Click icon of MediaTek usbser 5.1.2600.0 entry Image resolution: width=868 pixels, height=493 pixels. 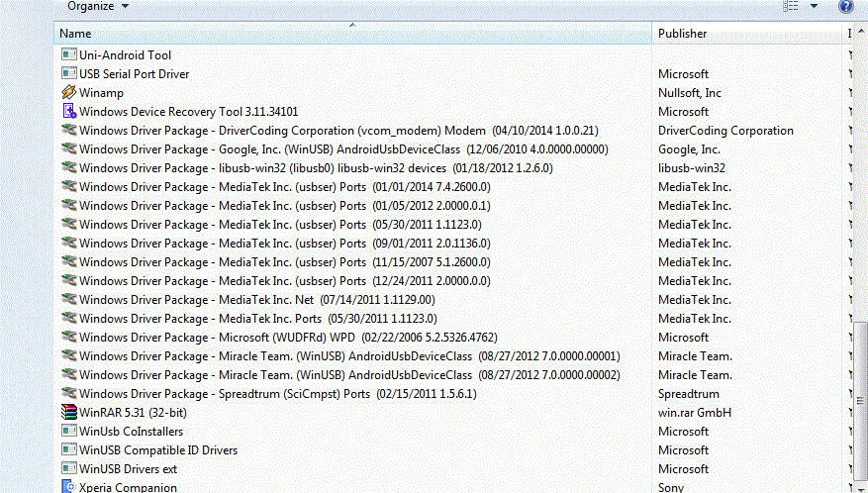[68, 261]
